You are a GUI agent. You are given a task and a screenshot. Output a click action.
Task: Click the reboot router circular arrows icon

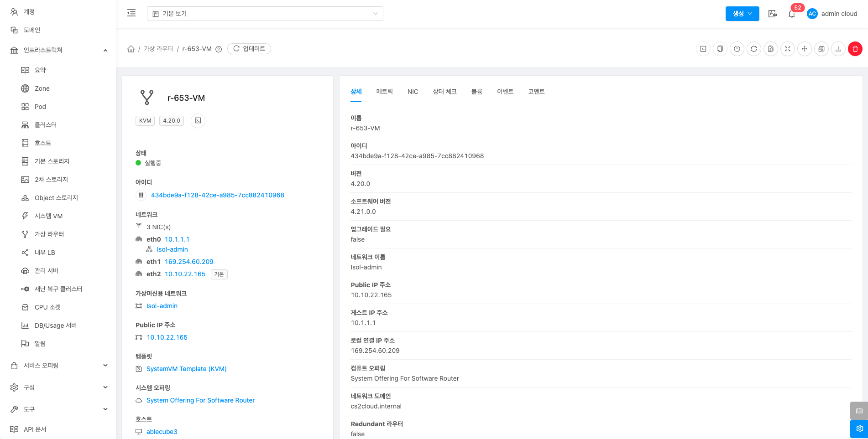753,49
